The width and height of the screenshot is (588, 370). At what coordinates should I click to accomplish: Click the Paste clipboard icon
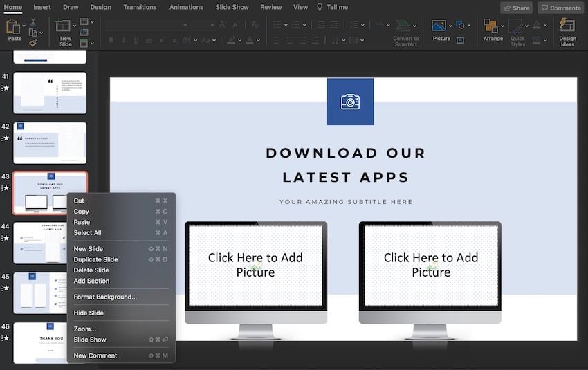coord(13,26)
